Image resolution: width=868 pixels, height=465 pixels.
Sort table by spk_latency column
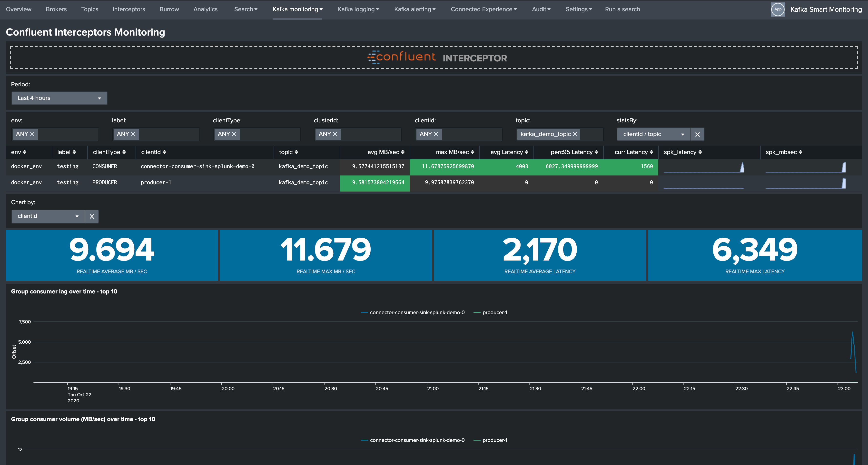[x=683, y=152]
